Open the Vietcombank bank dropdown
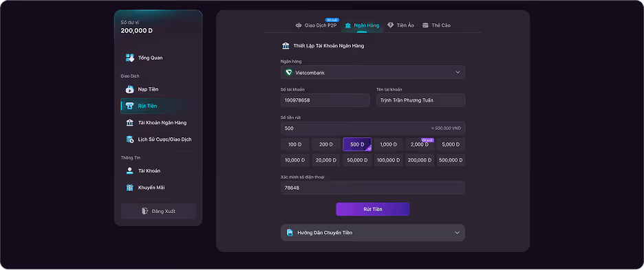 point(373,72)
